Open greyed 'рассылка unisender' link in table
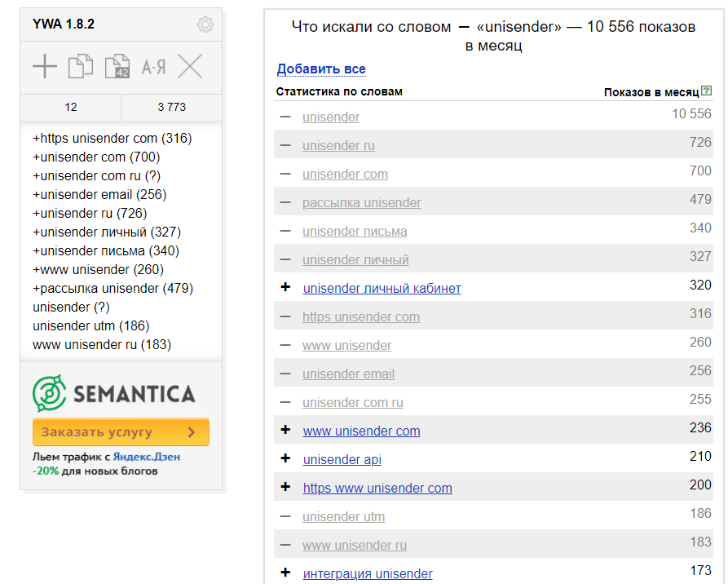The width and height of the screenshot is (728, 584). pos(362,202)
